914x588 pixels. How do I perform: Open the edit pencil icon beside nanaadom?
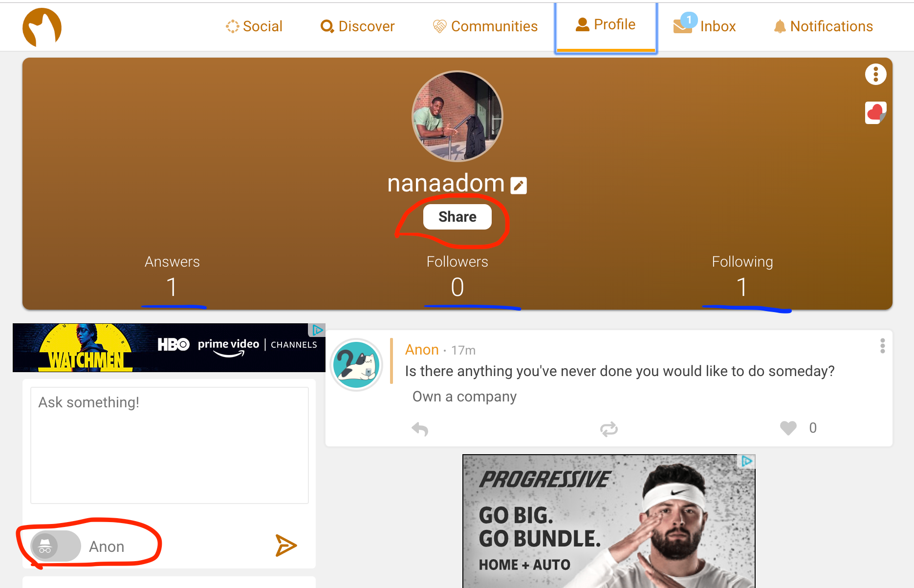click(519, 186)
